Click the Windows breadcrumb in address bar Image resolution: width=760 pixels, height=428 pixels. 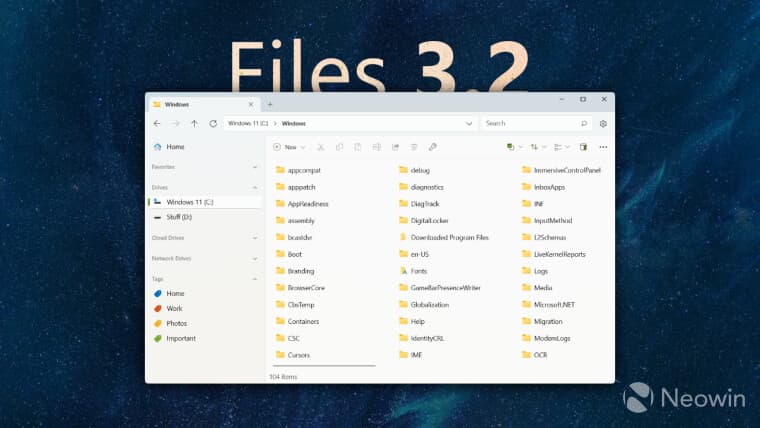(294, 124)
